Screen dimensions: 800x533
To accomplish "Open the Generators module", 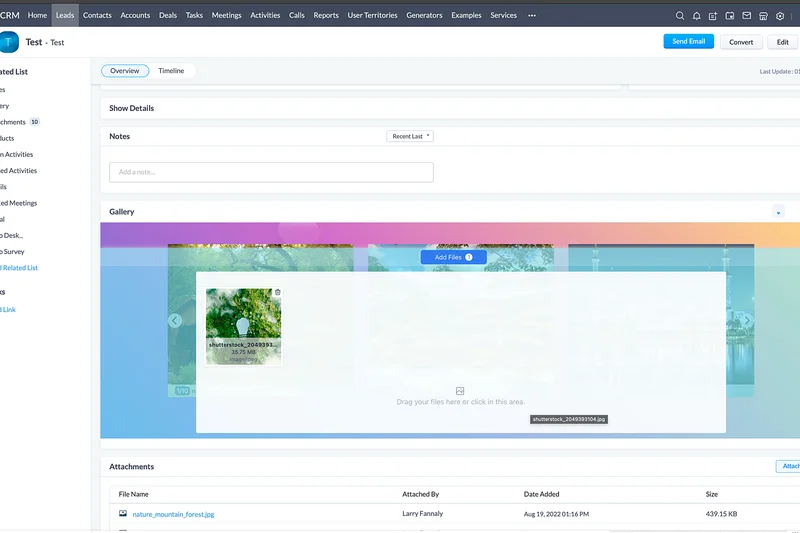I will [x=424, y=15].
